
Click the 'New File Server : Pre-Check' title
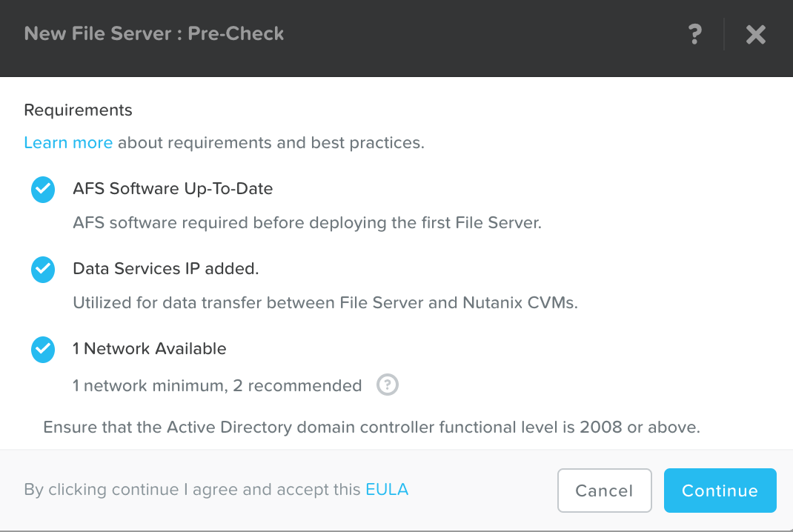coord(154,33)
